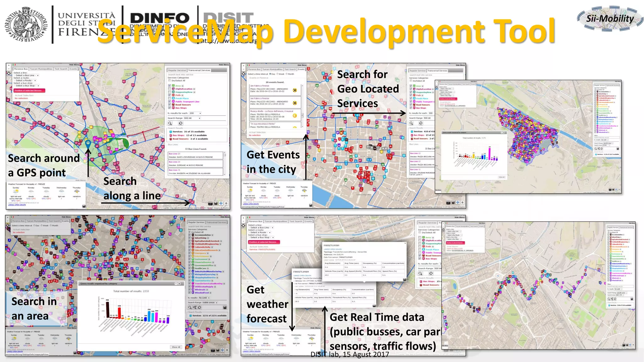
Task: Click the reset search icon in the GPS-point map panel
Action: [x=180, y=123]
